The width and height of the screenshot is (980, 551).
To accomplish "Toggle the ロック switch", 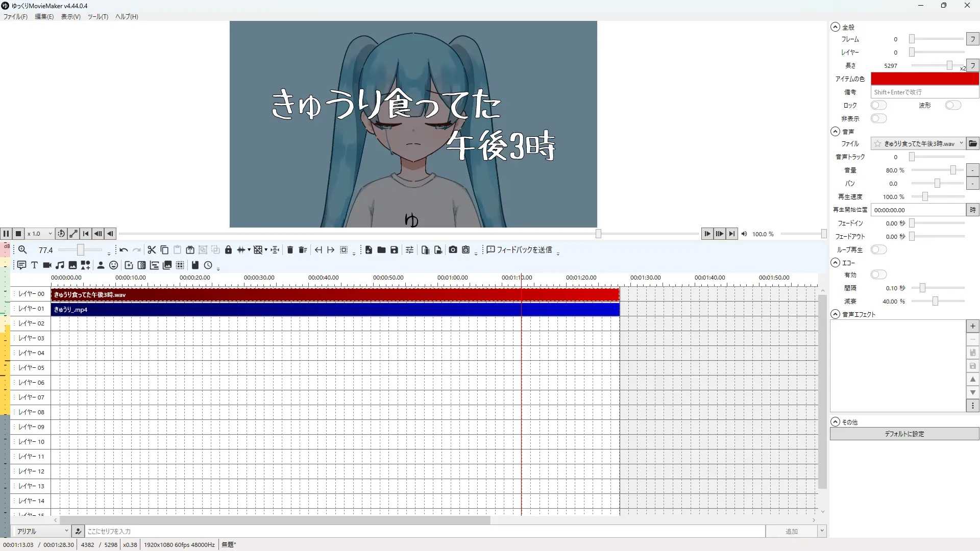I will click(878, 105).
